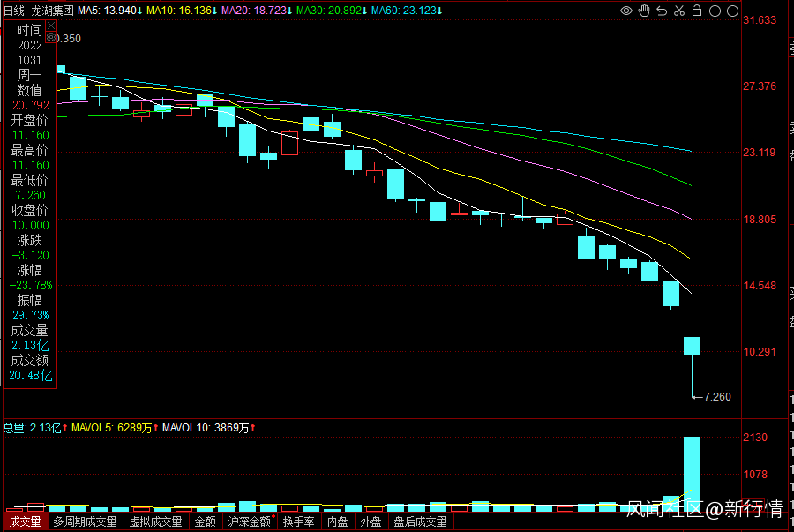Click the undo arrow icon
Image resolution: width=794 pixels, height=532 pixels.
[x=662, y=11]
